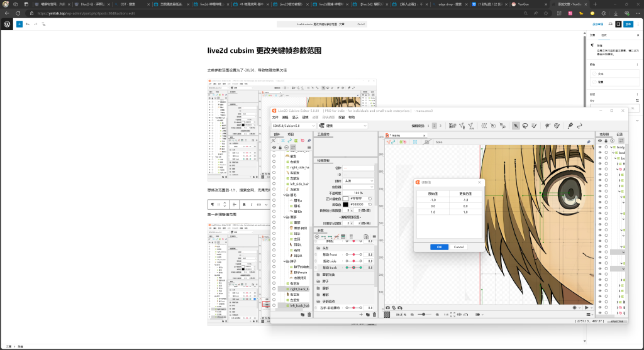Open the 编辑 menu in Cubism Editor
The image size is (644, 350).
click(x=285, y=118)
